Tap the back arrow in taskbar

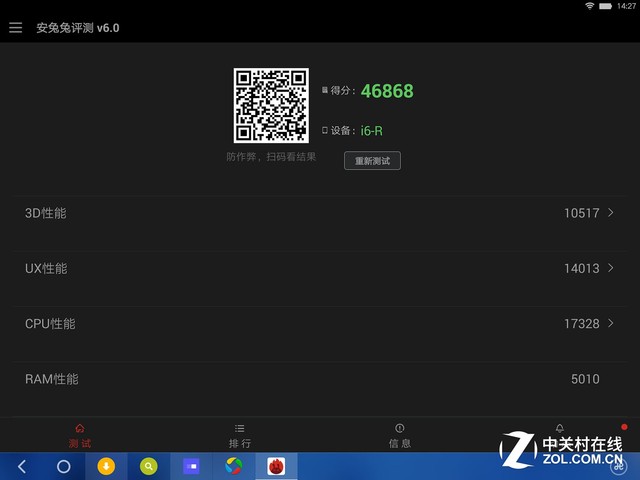[x=22, y=466]
